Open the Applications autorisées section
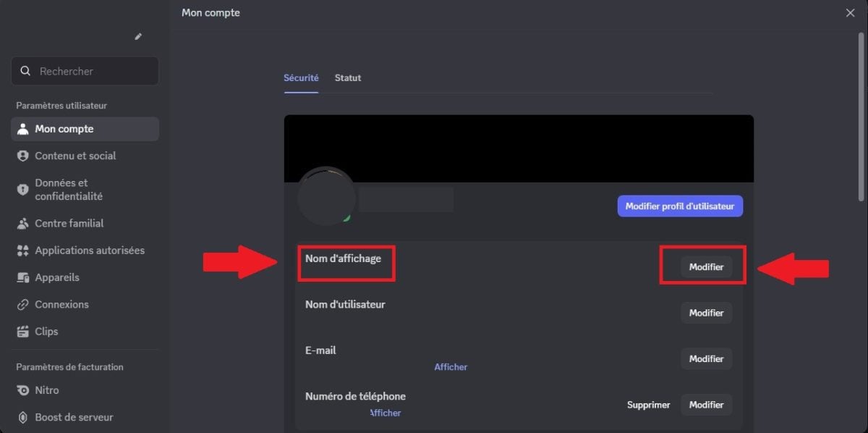The width and height of the screenshot is (868, 433). (23, 250)
